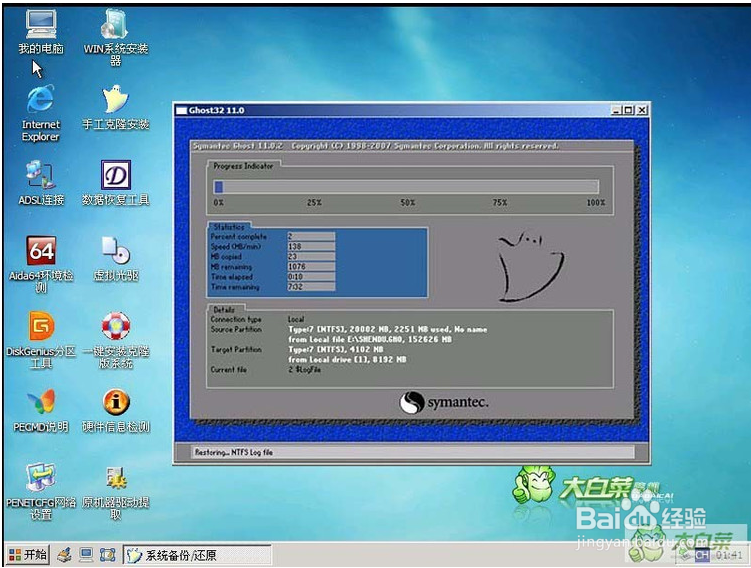This screenshot has height=568, width=751.
Task: Click the Time remaining value 7:32
Action: pos(310,286)
